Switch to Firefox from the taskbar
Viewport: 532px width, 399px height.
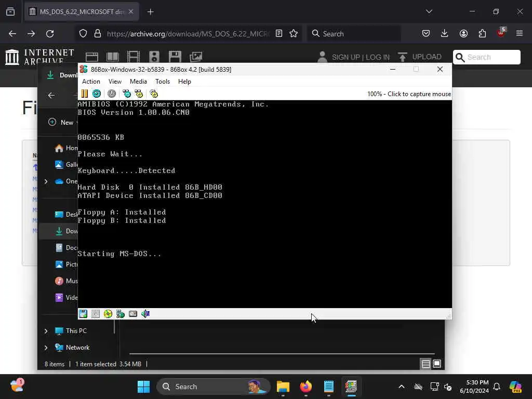tap(305, 387)
